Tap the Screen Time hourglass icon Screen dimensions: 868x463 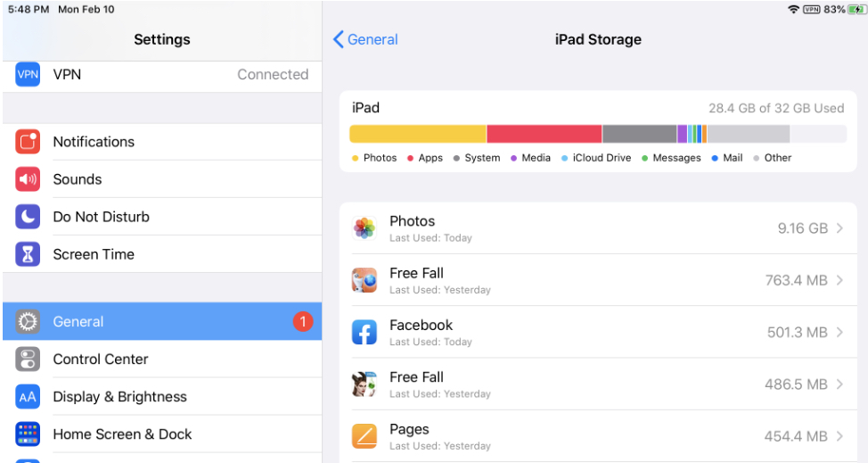click(28, 254)
